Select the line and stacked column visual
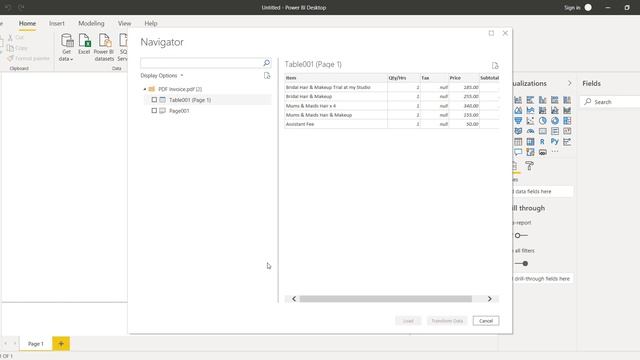The width and height of the screenshot is (640, 360). 542,110
